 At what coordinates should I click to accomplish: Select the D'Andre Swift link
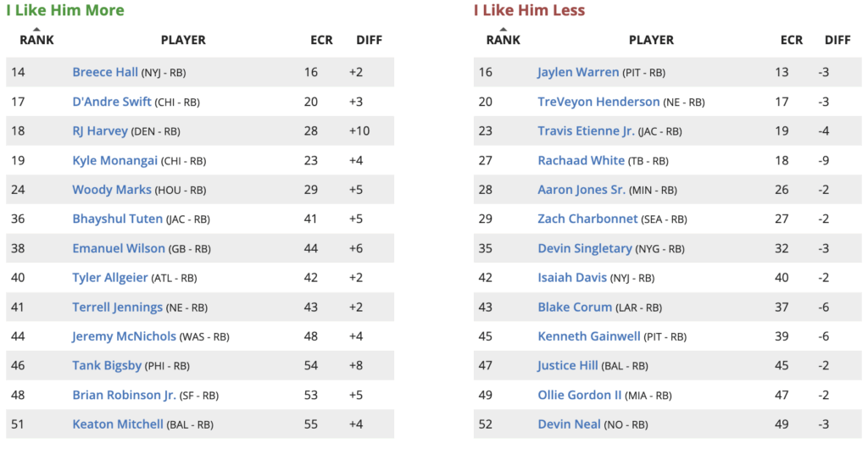pyautogui.click(x=112, y=102)
